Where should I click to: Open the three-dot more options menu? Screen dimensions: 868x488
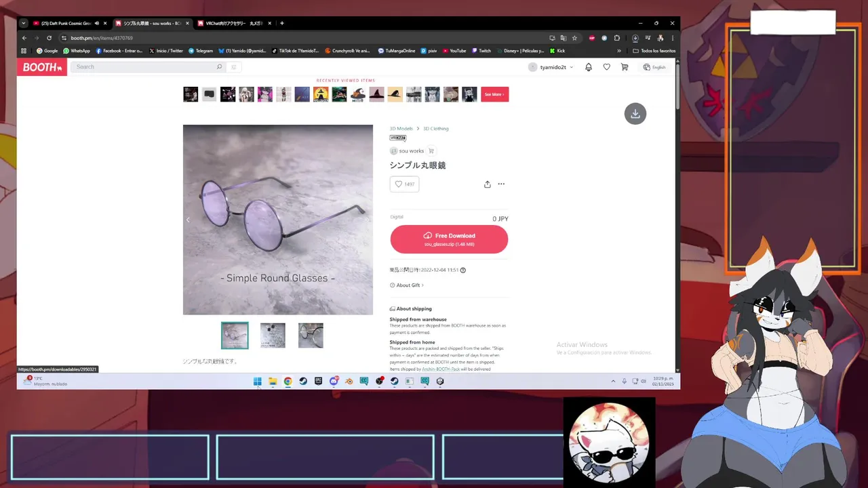[501, 184]
